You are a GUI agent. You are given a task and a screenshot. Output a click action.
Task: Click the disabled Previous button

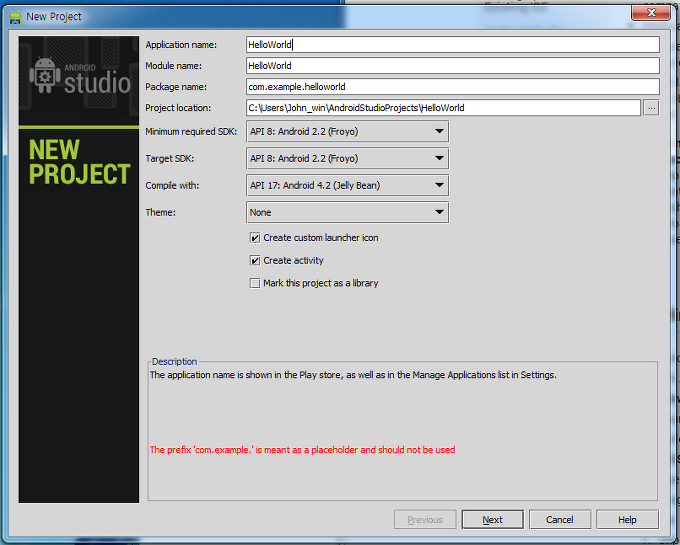425,519
